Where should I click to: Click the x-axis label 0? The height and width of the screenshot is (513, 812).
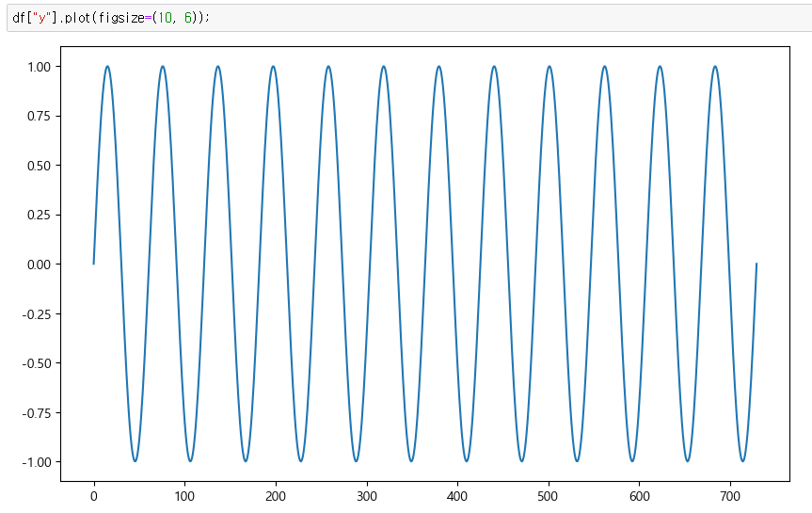(94, 496)
